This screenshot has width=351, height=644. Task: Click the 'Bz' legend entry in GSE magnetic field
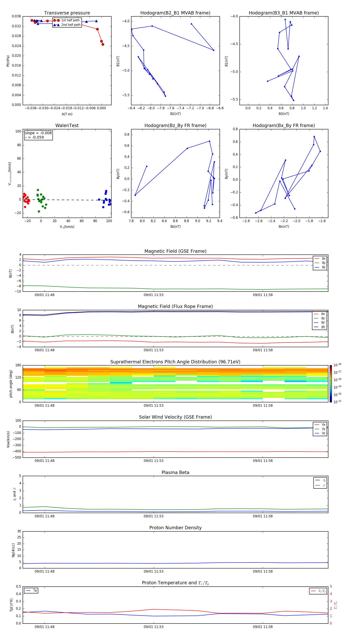(x=320, y=267)
